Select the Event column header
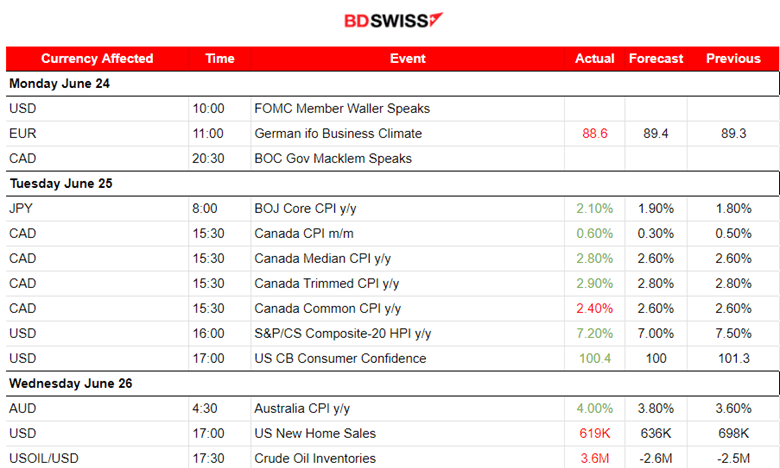Image resolution: width=780 pixels, height=468 pixels. (x=408, y=59)
